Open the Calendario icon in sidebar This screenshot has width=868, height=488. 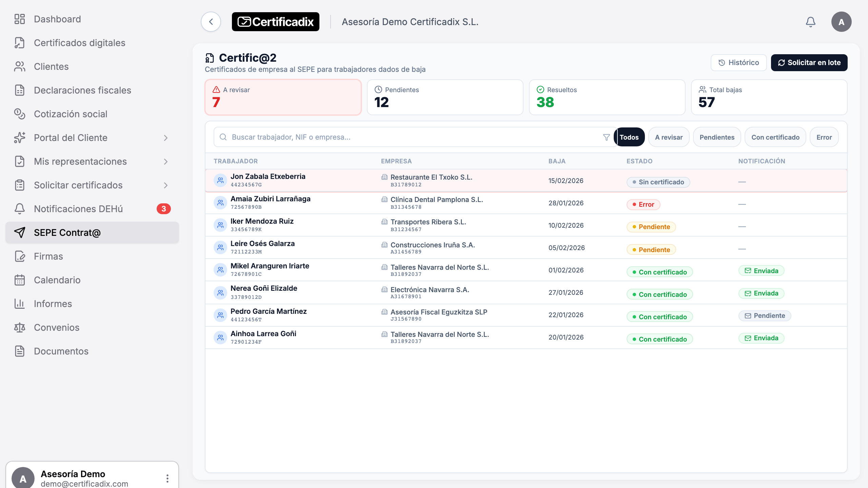pyautogui.click(x=20, y=280)
